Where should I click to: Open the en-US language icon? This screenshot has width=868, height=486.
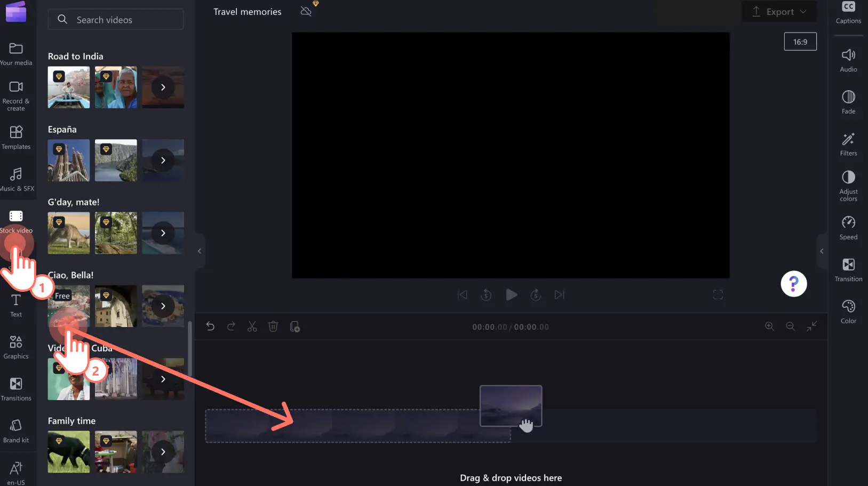(x=16, y=473)
